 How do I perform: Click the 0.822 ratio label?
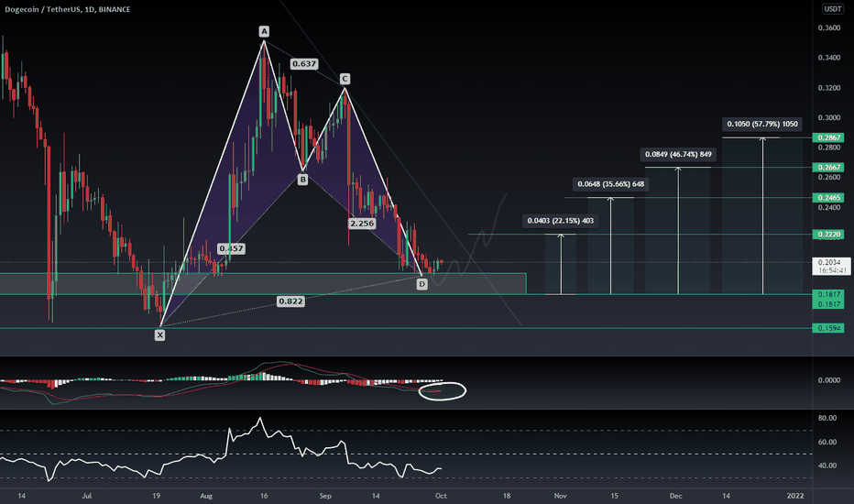pos(290,301)
